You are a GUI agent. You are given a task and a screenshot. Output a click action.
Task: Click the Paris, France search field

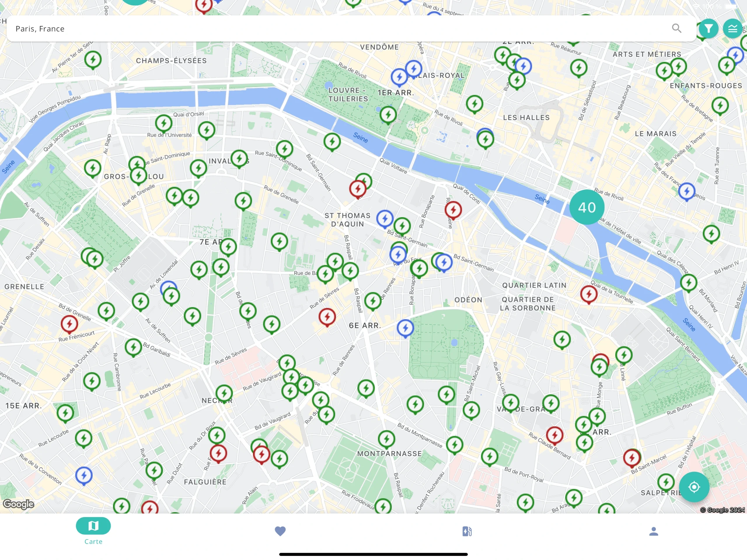(x=351, y=29)
